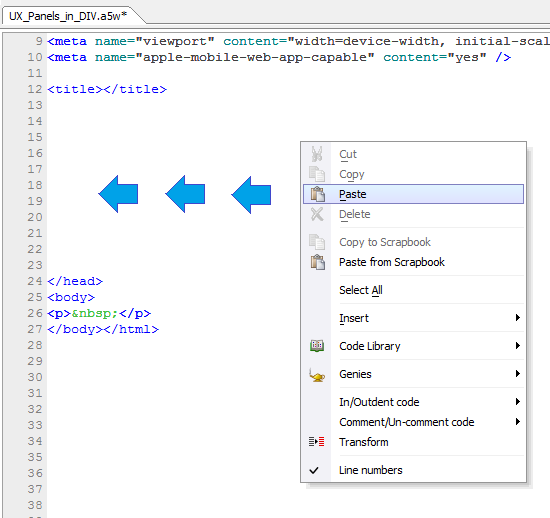Expand the Insert submenu arrow
Screen dimensions: 550x518
518,318
